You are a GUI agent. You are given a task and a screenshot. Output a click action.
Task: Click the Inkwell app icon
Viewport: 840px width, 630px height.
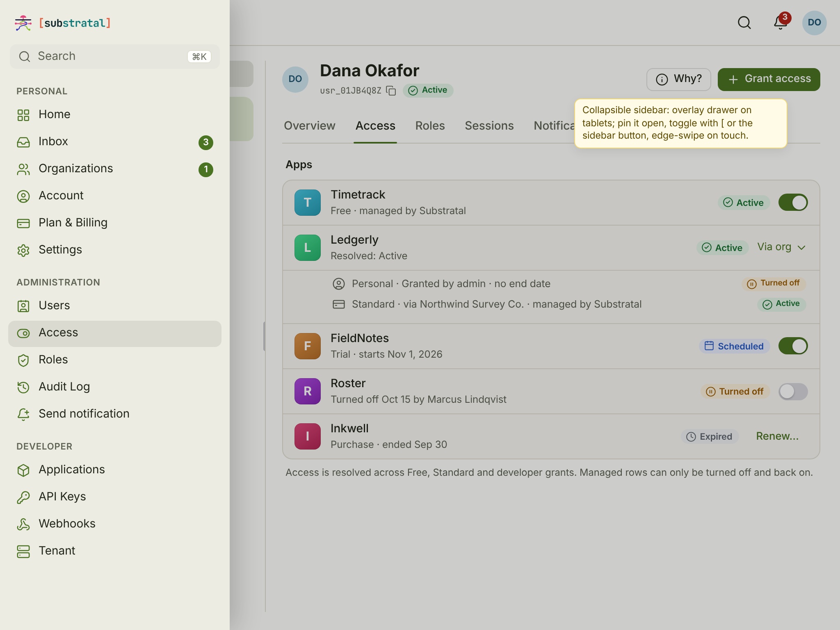(308, 436)
